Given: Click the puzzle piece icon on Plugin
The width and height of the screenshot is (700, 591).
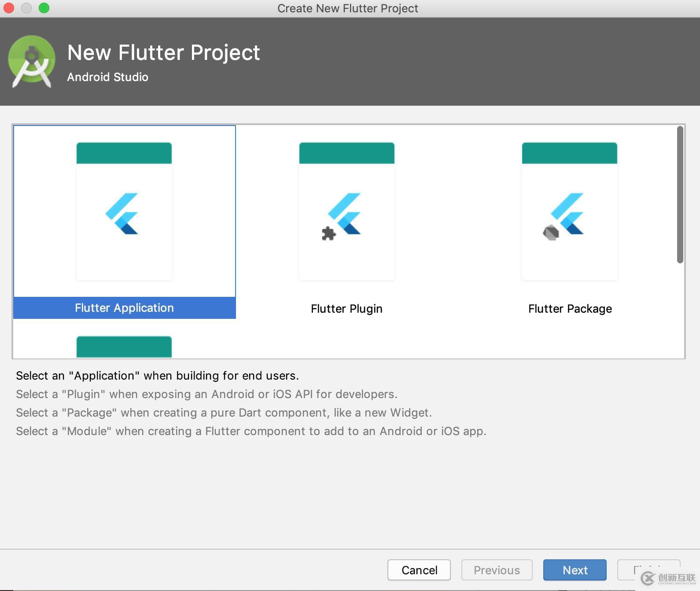Looking at the screenshot, I should 328,233.
